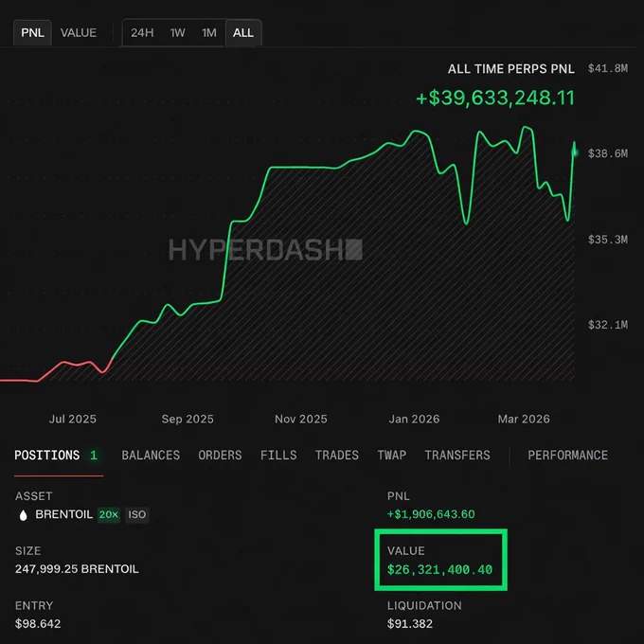The width and height of the screenshot is (644, 644).
Task: Click the Jul 2025 axis label
Action: point(73,419)
